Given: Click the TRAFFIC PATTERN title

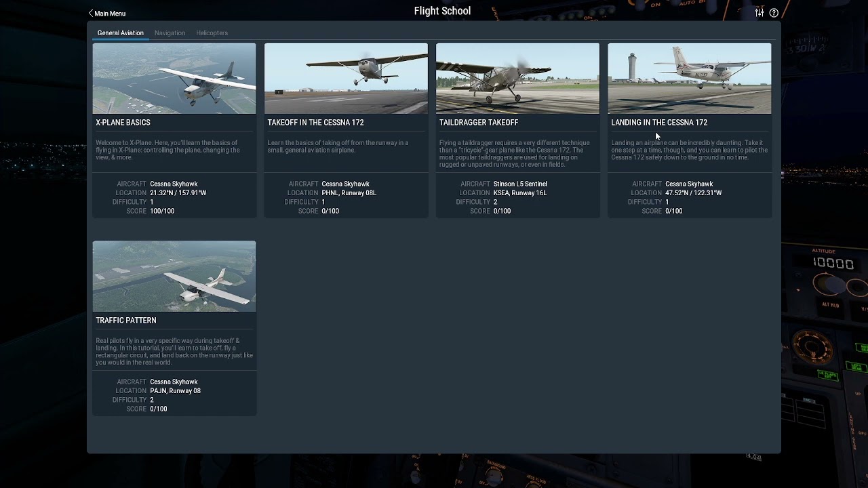Looking at the screenshot, I should [x=126, y=321].
